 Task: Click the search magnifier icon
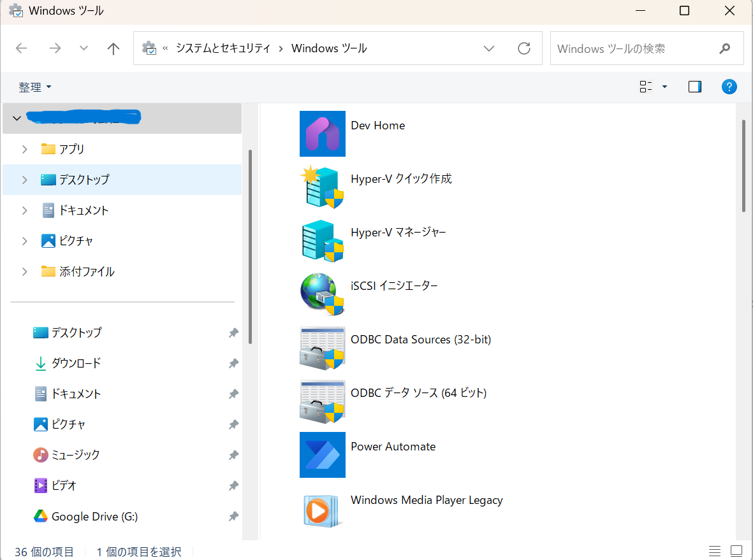pyautogui.click(x=725, y=48)
